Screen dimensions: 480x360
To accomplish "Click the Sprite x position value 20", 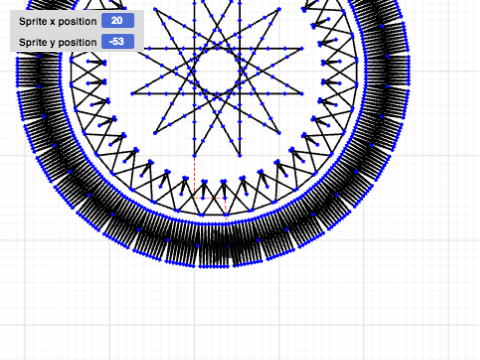I will 118,21.
